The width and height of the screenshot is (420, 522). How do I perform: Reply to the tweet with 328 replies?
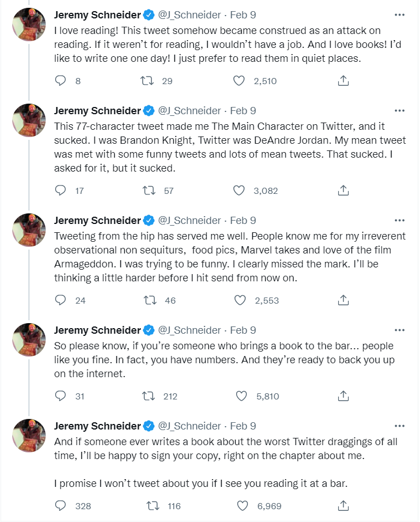click(x=61, y=506)
